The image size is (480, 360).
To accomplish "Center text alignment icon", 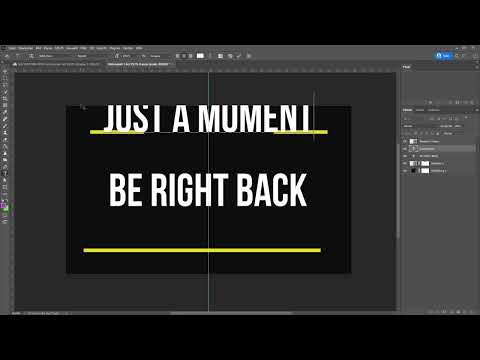I will point(184,56).
